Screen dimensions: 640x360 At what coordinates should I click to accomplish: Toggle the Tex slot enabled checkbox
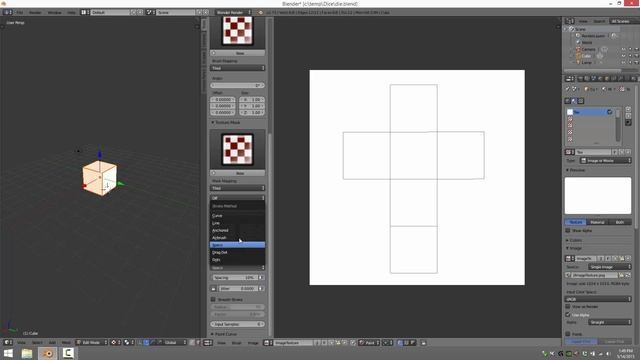609,112
